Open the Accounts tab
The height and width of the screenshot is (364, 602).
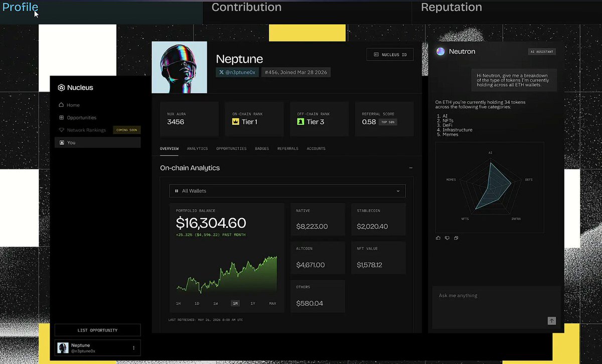point(316,149)
